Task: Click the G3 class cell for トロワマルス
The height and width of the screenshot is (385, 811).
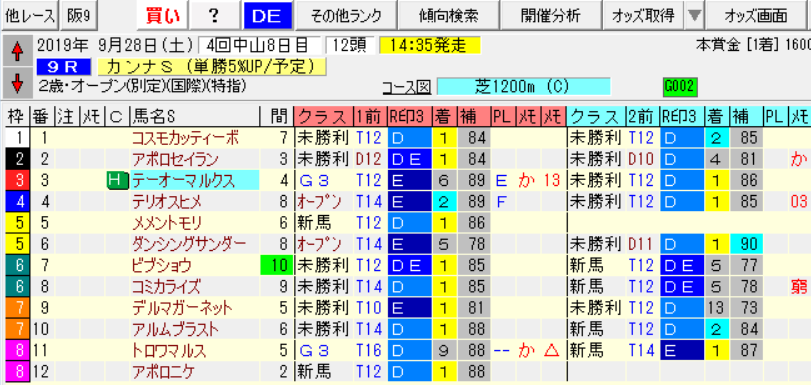Action: (323, 350)
